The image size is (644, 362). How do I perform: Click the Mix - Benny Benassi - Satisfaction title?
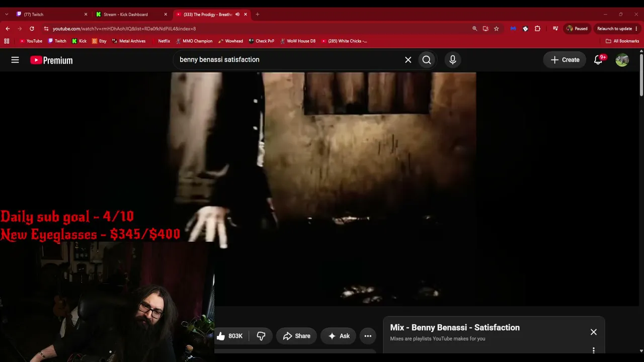(455, 327)
